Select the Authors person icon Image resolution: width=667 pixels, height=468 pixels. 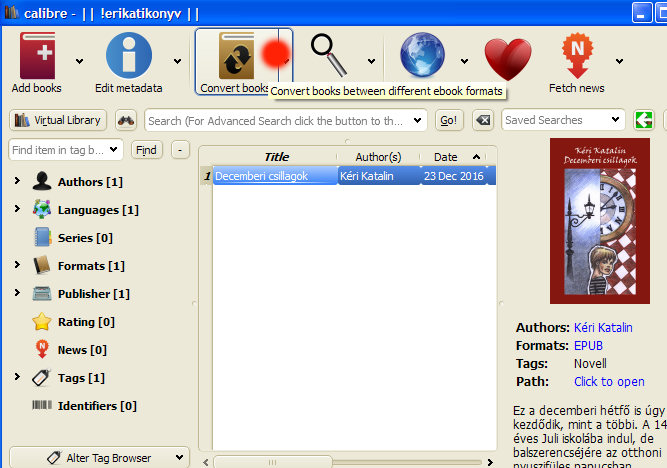click(42, 181)
